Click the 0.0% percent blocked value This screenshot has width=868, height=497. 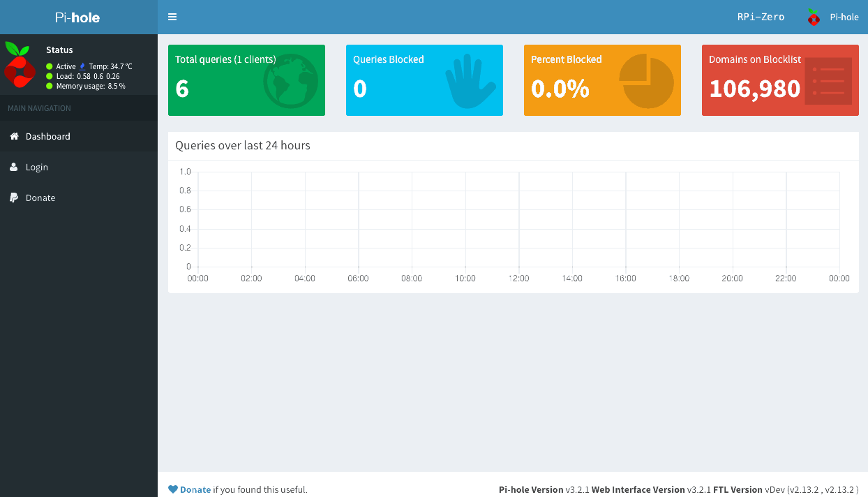560,89
